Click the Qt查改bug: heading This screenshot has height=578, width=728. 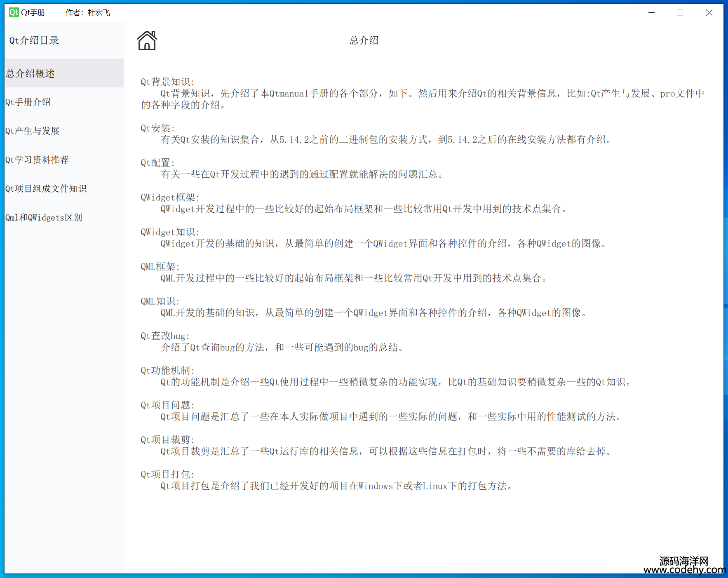click(x=165, y=336)
